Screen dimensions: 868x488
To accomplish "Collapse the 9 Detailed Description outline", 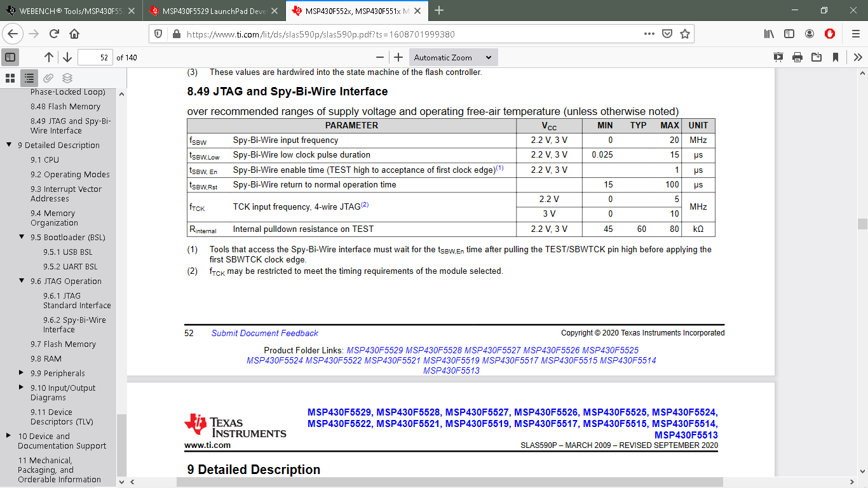I will click(x=9, y=145).
